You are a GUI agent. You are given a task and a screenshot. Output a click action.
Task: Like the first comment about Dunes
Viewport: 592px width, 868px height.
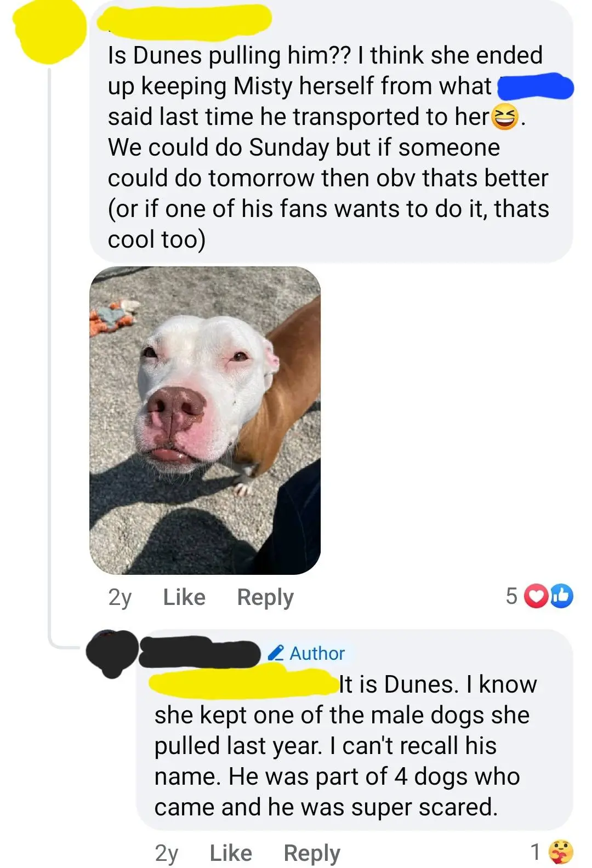184,597
